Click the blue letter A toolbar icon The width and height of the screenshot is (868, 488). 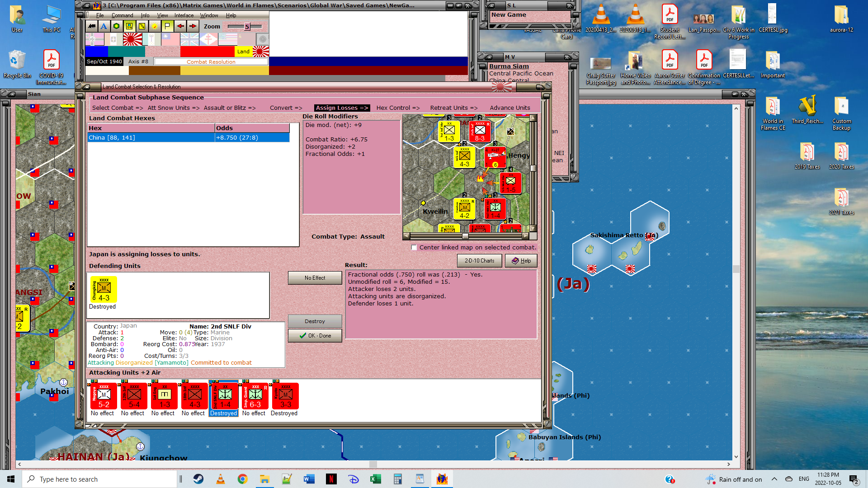[104, 26]
